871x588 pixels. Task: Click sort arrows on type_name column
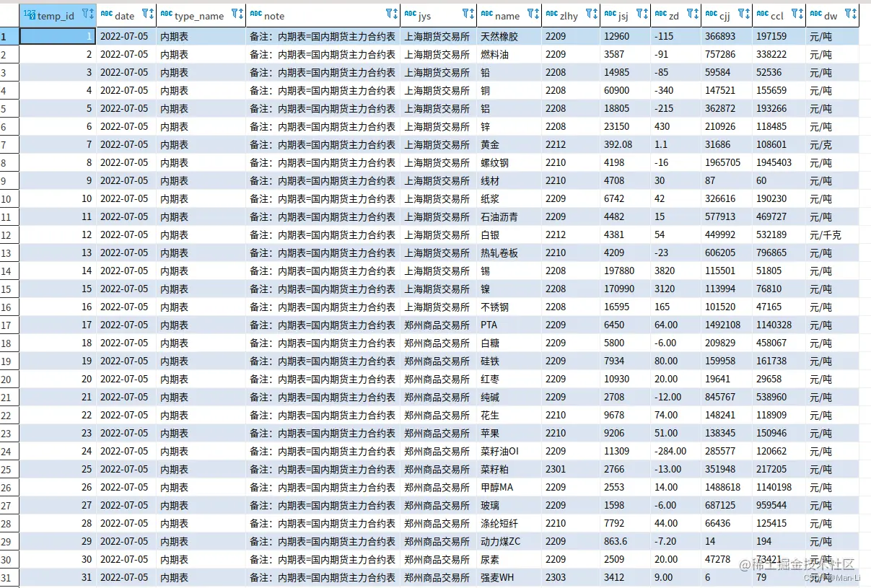tap(241, 14)
